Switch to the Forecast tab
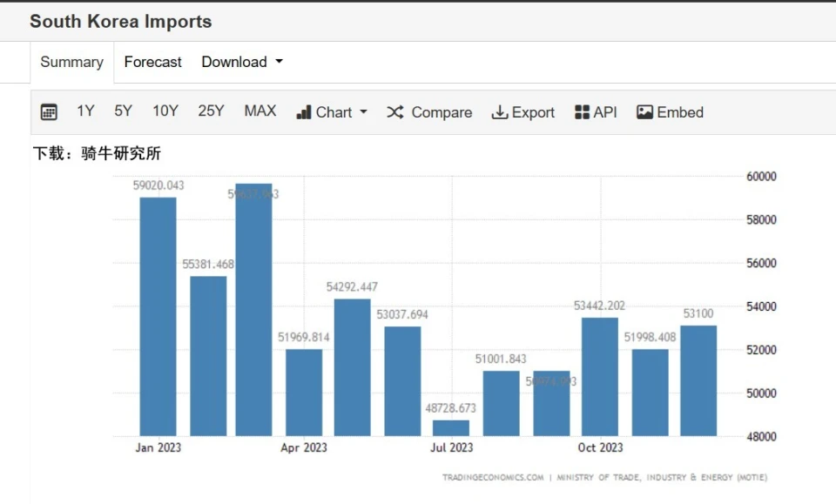 (152, 62)
